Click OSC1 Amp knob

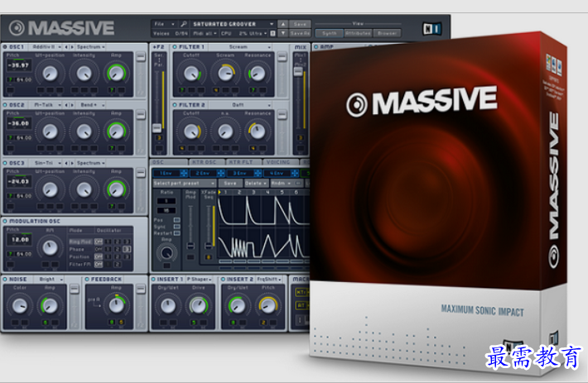(116, 74)
